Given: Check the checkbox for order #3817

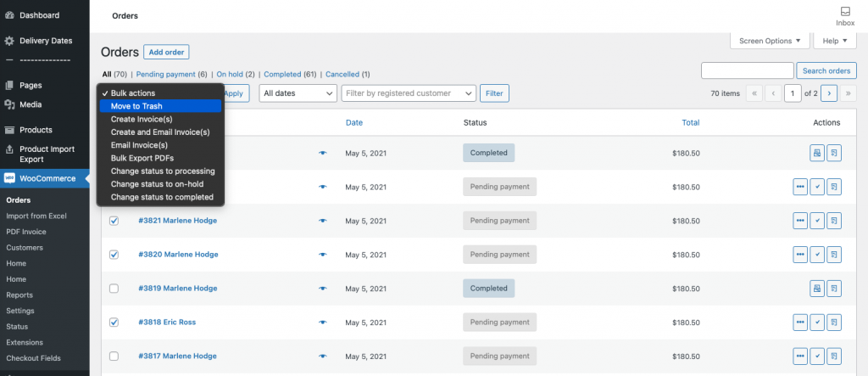Looking at the screenshot, I should pos(114,356).
